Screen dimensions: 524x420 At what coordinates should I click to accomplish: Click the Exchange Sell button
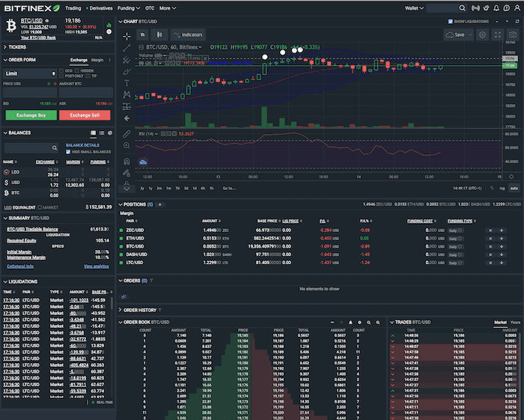point(85,115)
